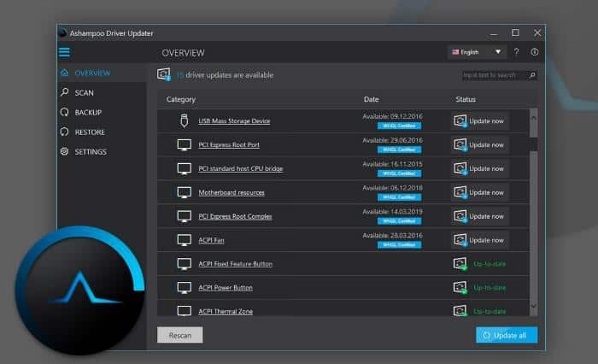Open ACPI Fixed Feature Button link
Image resolution: width=598 pixels, height=364 pixels.
pos(235,264)
